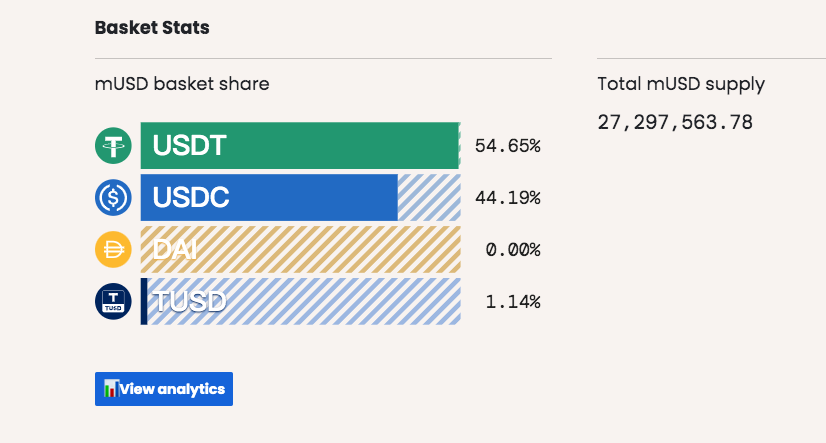This screenshot has width=826, height=443.
Task: Click the 27,297,563.78 supply figure
Action: tap(675, 122)
